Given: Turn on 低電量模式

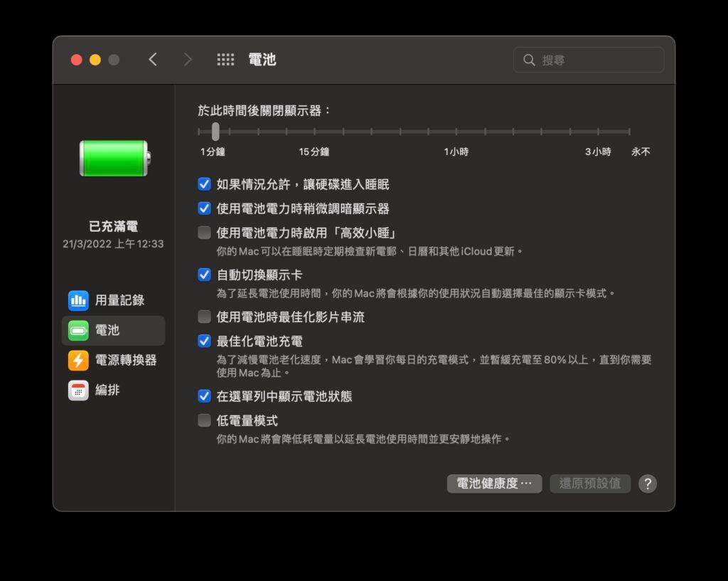Looking at the screenshot, I should [204, 420].
